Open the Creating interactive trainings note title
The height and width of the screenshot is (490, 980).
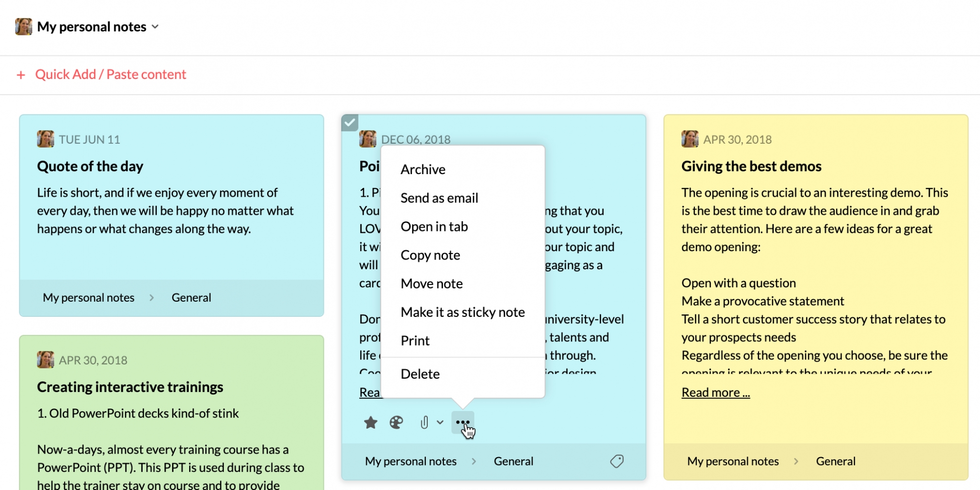tap(130, 387)
